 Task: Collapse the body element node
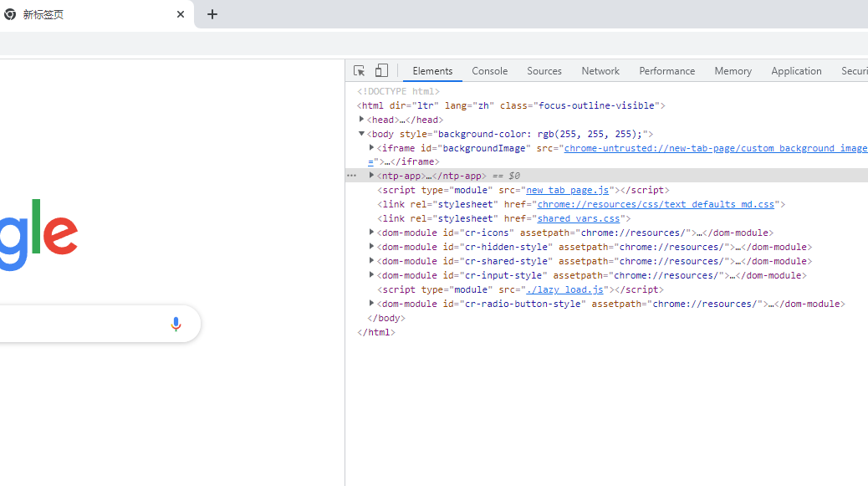pos(361,134)
